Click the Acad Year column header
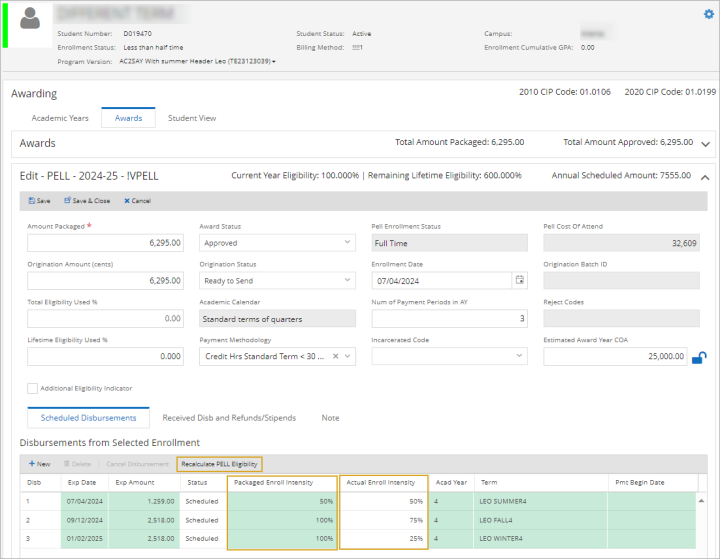 coord(451,483)
